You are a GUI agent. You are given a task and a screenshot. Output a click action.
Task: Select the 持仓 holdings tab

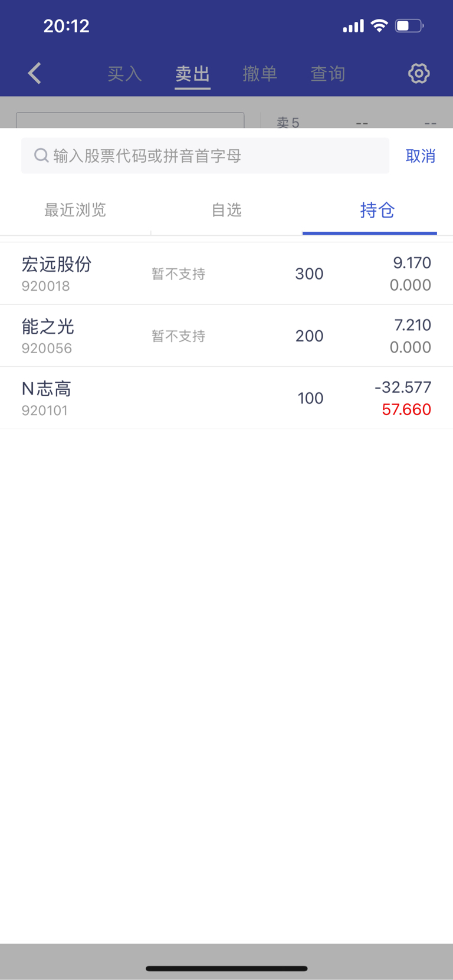click(x=377, y=210)
